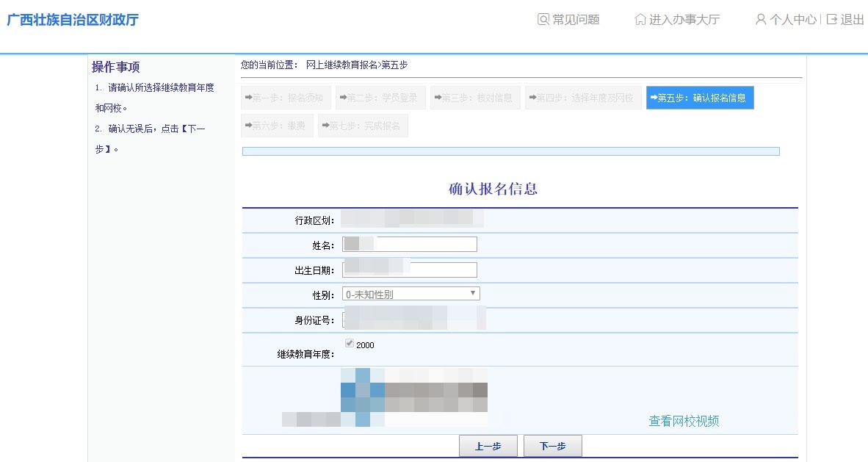
Task: Select step tab 第七步：完成报名
Action: [363, 126]
